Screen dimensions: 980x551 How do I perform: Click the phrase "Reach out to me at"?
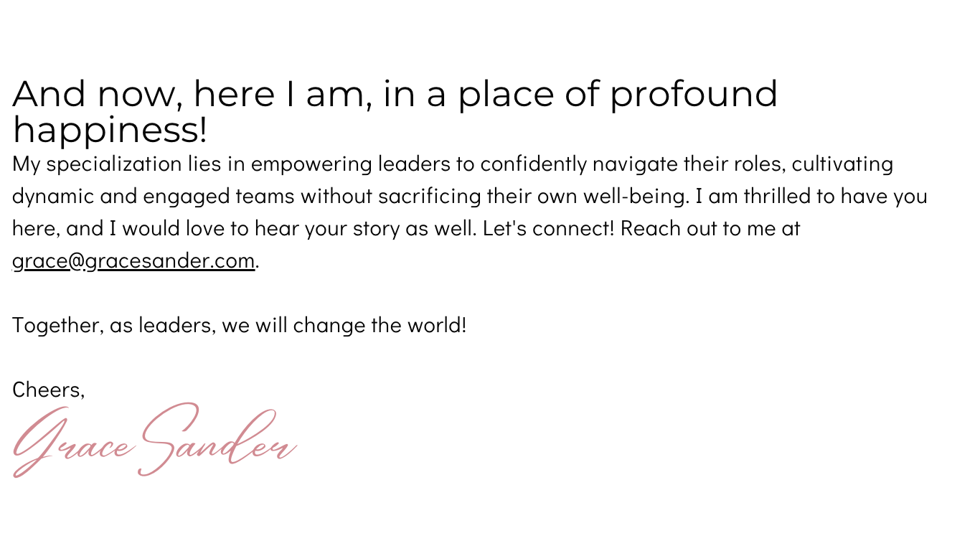(x=710, y=228)
